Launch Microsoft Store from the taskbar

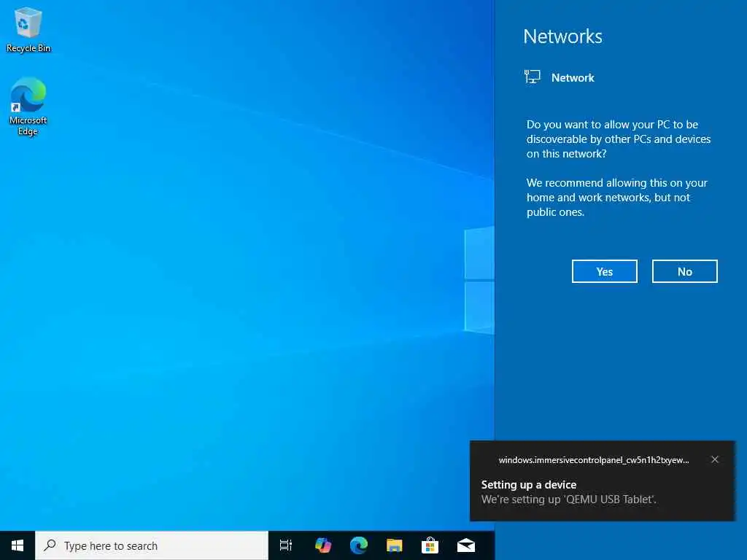tap(430, 545)
